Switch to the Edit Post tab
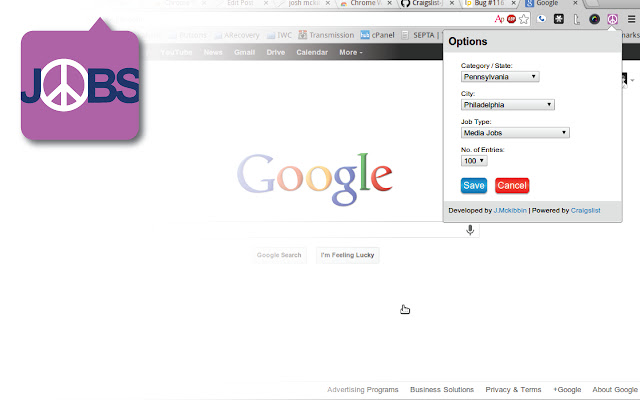Viewport: 640px width, 400px height. tap(240, 3)
